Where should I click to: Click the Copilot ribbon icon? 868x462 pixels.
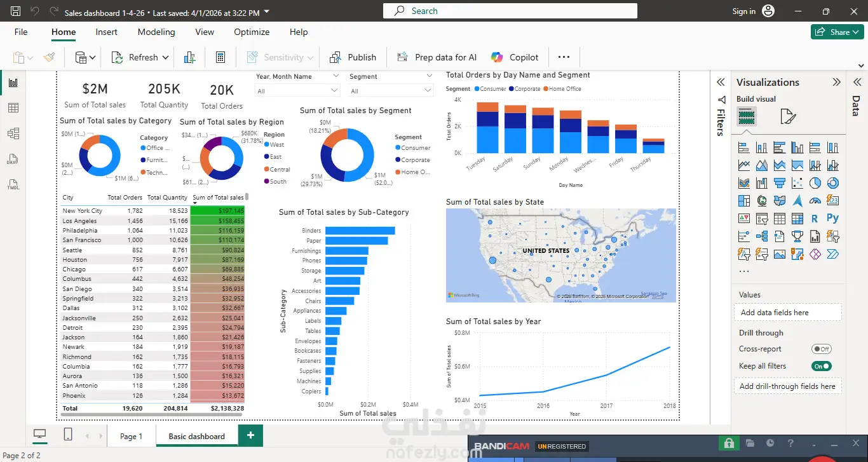click(496, 57)
